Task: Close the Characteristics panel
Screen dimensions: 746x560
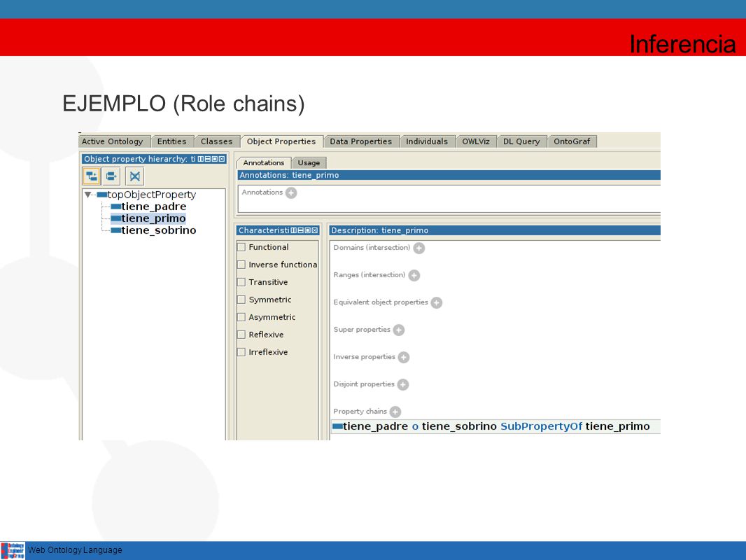Action: 314,230
